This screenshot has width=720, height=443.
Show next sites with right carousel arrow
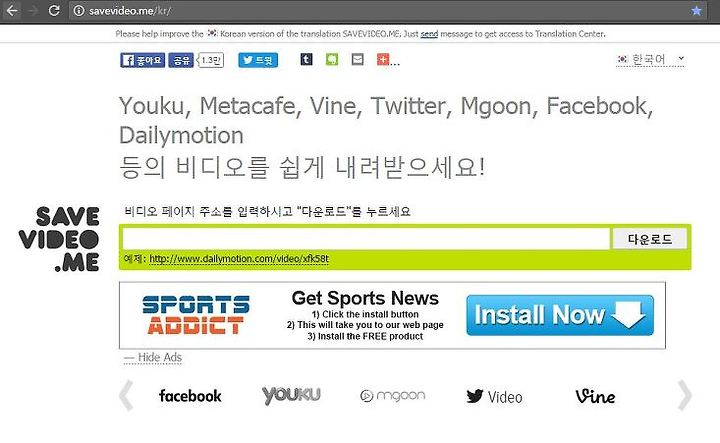point(684,395)
